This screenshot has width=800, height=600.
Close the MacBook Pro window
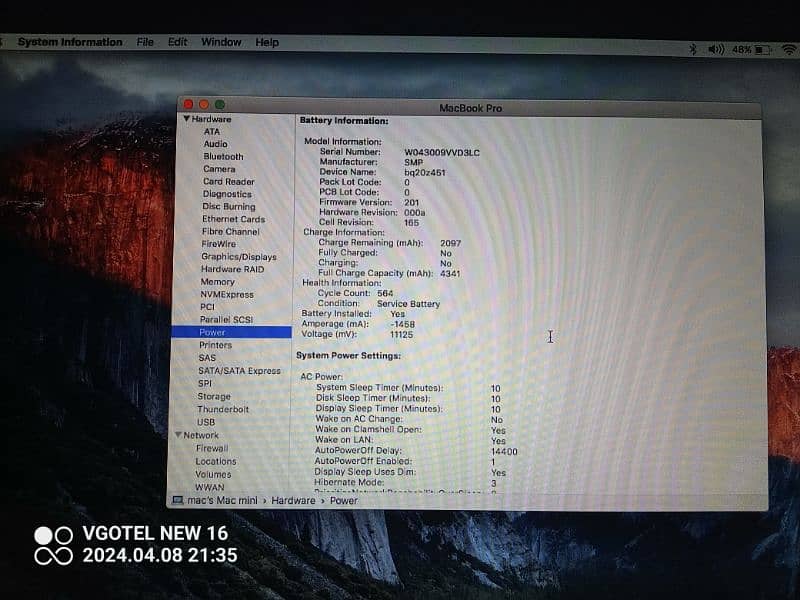188,104
